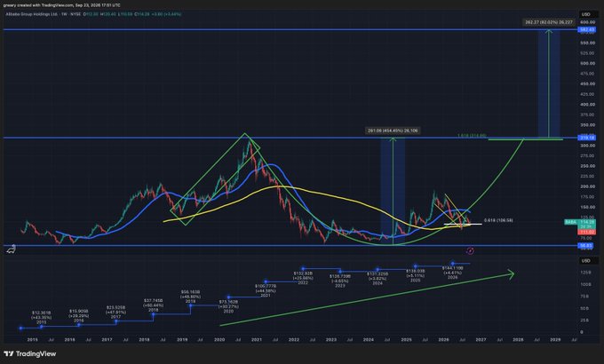604x364 pixels.
Task: Click the 600.00 tick on the price scale
Action: point(587,22)
